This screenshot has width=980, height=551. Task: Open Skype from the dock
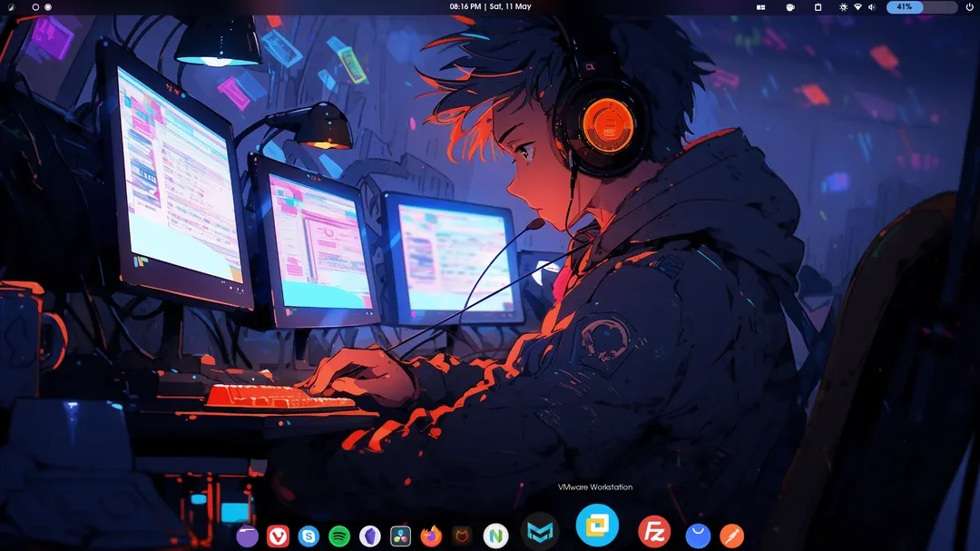(x=309, y=536)
